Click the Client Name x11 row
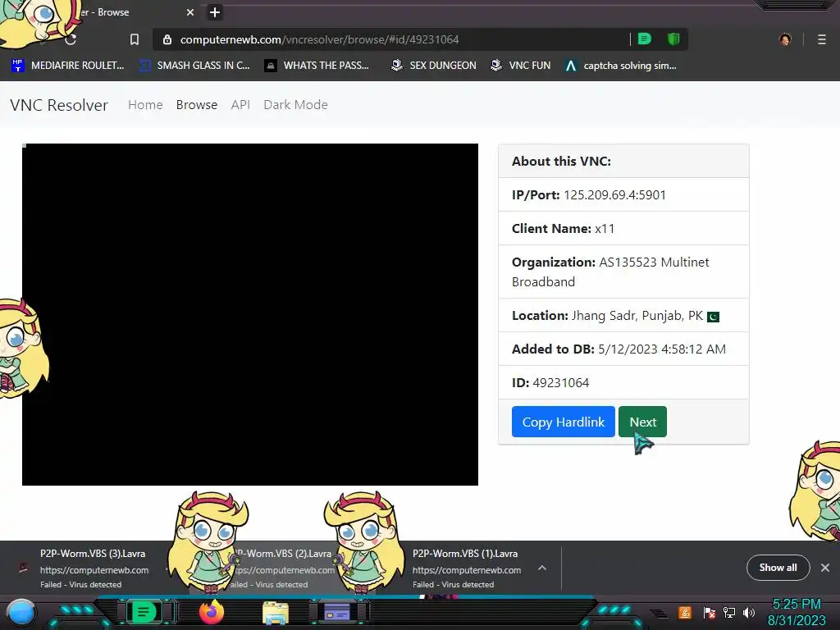 (x=623, y=228)
